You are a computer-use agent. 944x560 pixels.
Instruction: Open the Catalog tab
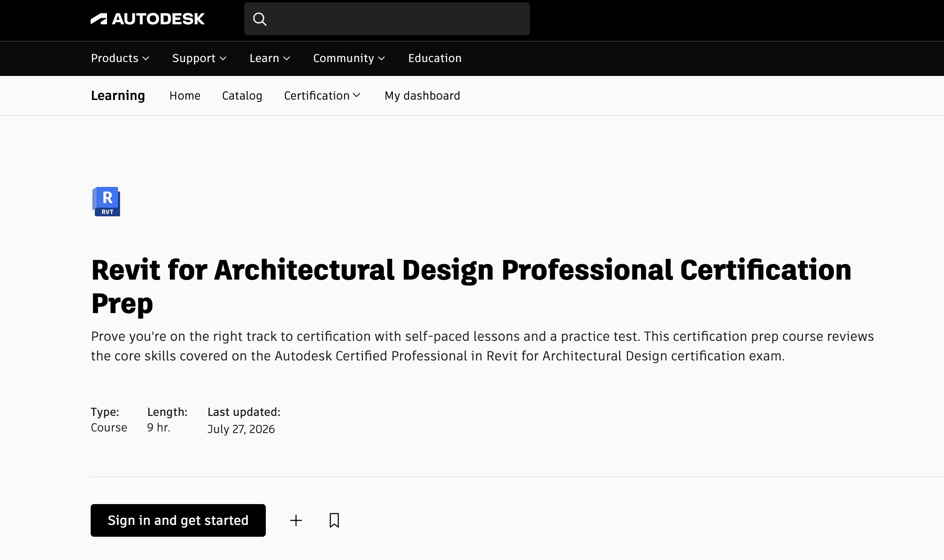pos(242,96)
